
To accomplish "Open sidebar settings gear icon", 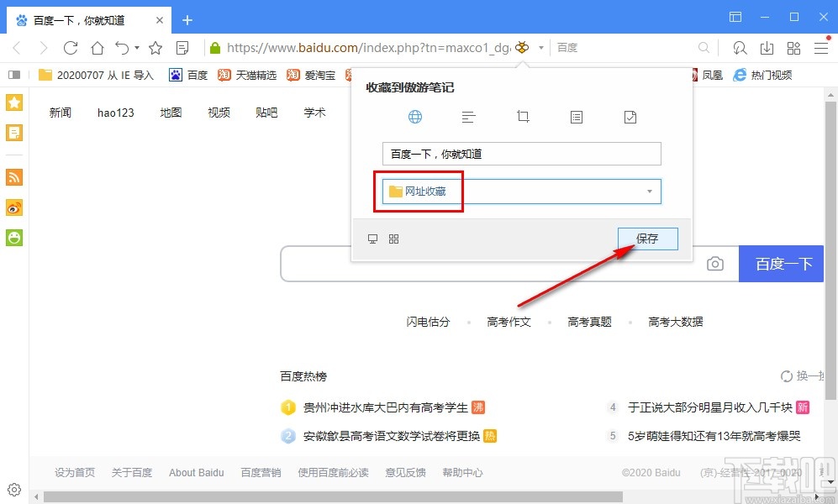I will 14,490.
